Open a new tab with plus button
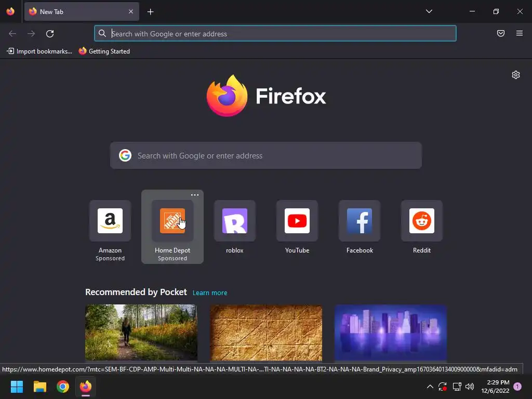The width and height of the screenshot is (532, 399). click(150, 12)
